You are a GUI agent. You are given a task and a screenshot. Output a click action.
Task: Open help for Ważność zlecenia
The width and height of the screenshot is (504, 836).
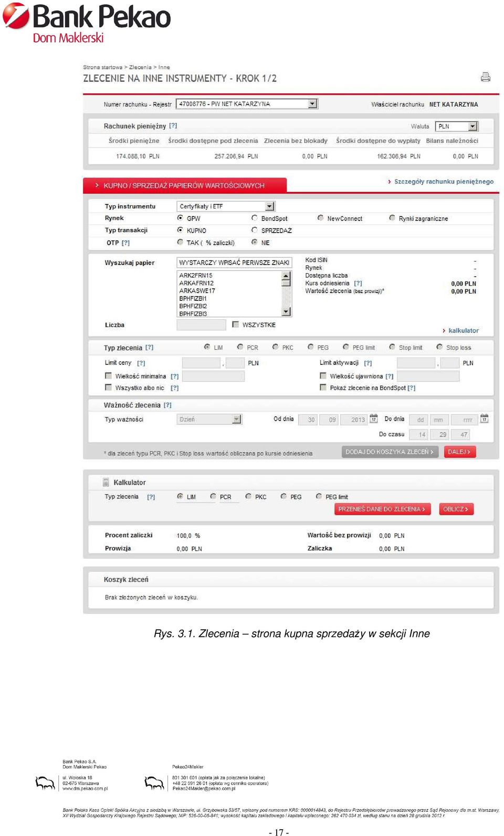tap(167, 405)
